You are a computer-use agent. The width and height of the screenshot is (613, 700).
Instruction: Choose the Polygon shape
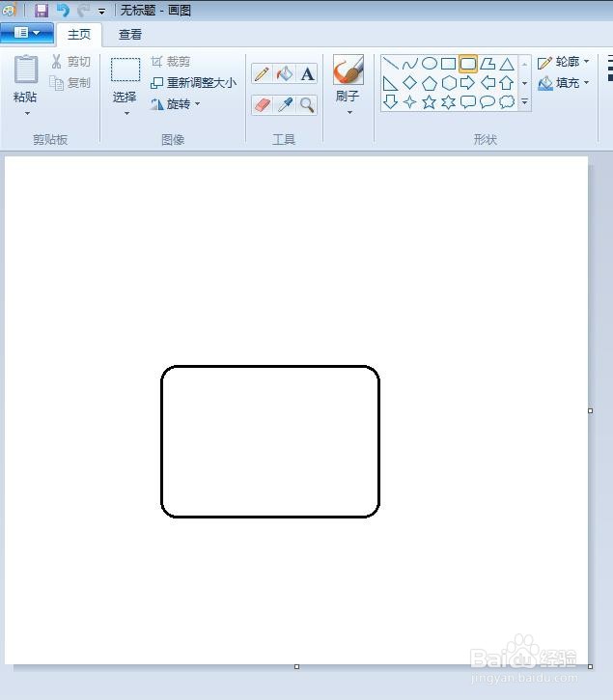tap(488, 64)
